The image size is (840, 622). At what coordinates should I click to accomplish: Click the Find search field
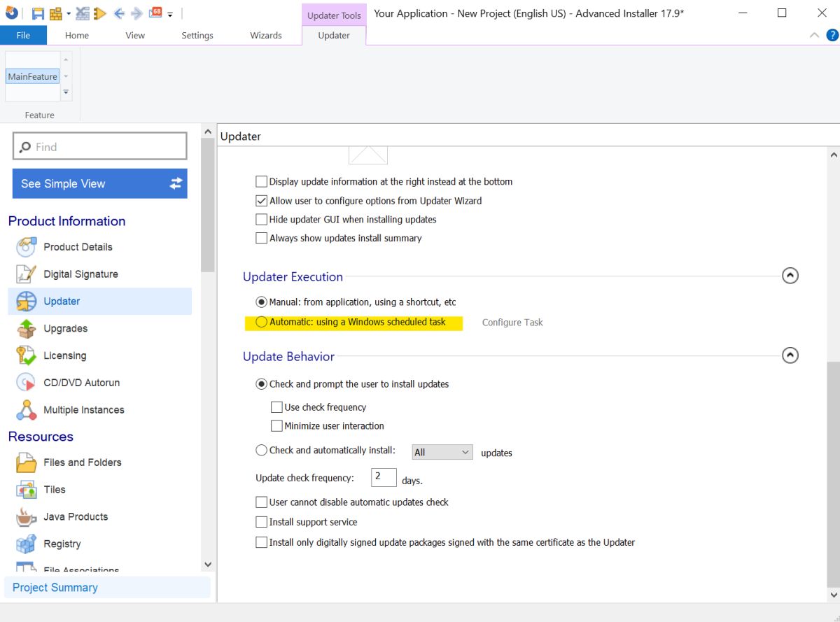(x=100, y=146)
